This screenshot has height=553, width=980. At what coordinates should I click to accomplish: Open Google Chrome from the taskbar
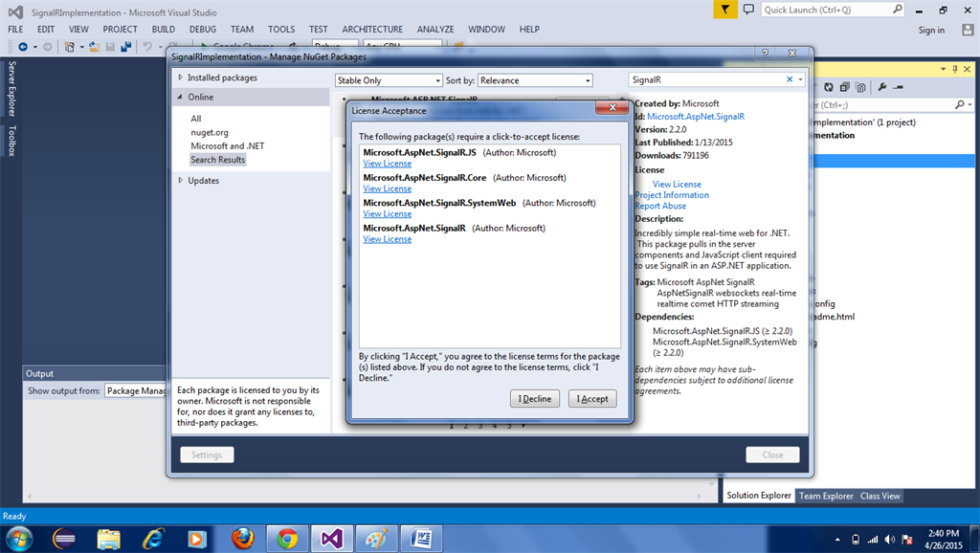(x=287, y=539)
